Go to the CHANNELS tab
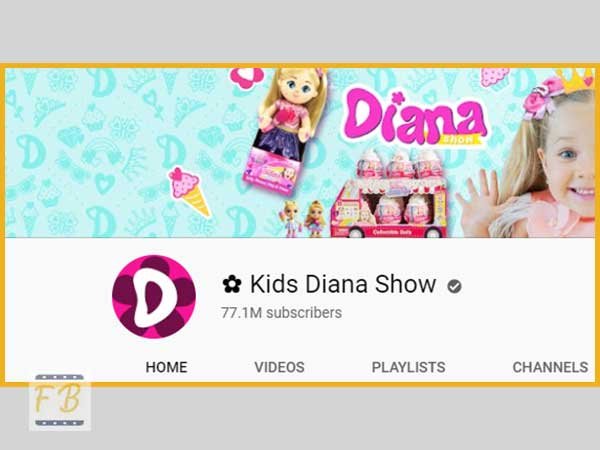The width and height of the screenshot is (600, 450). point(550,367)
